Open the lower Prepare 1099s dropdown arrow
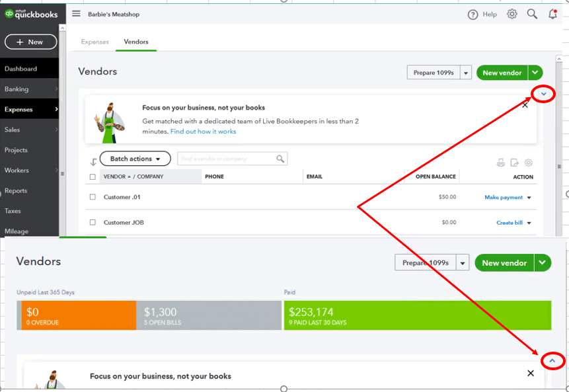 [x=463, y=263]
